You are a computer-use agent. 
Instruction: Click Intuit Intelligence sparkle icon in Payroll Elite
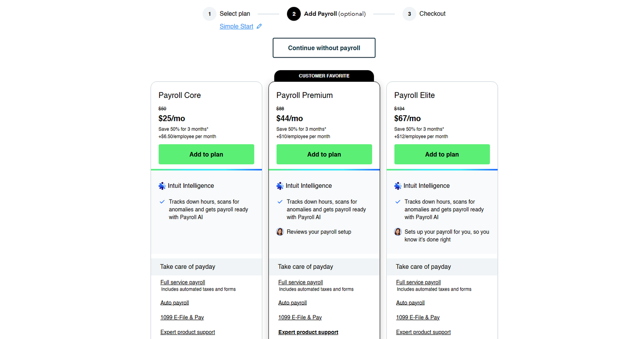click(x=398, y=186)
